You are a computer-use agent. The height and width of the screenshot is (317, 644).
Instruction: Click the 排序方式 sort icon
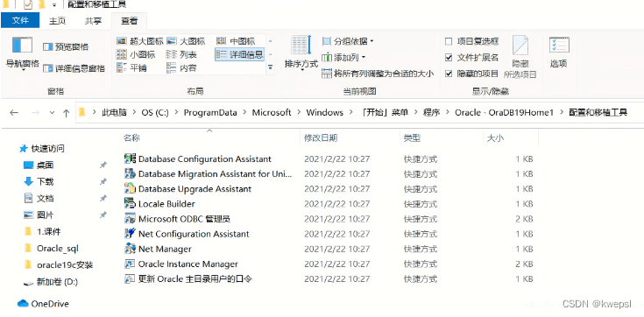point(301,46)
